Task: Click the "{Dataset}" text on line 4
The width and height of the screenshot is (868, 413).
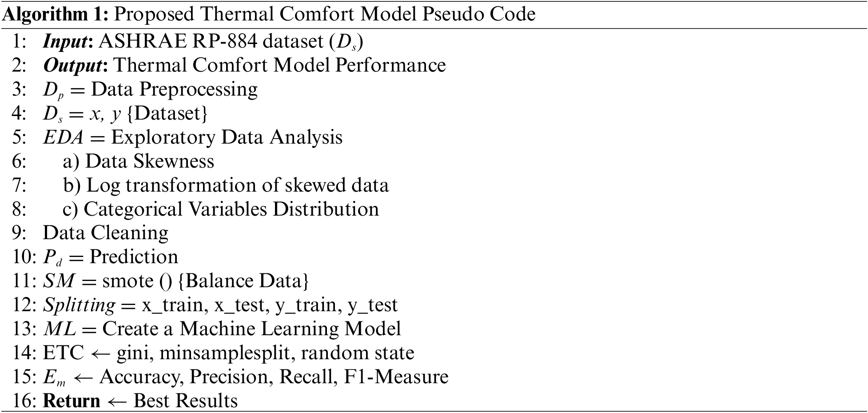Action: (167, 114)
